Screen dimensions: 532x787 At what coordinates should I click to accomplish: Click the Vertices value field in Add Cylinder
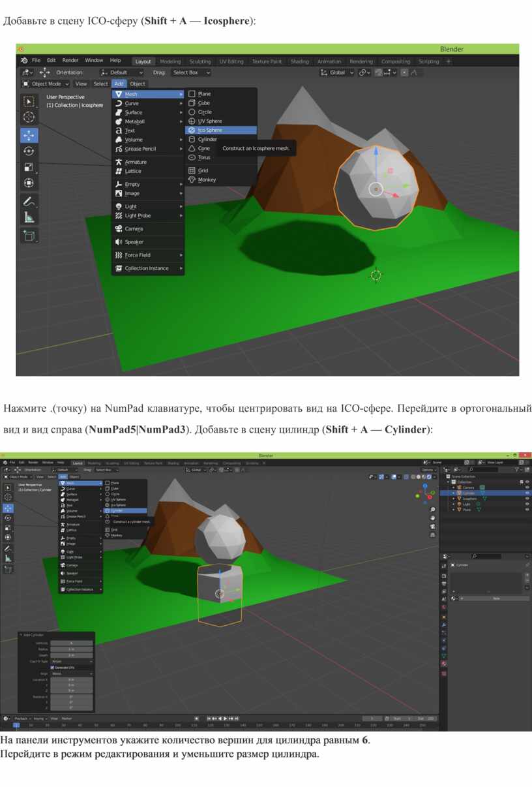72,643
